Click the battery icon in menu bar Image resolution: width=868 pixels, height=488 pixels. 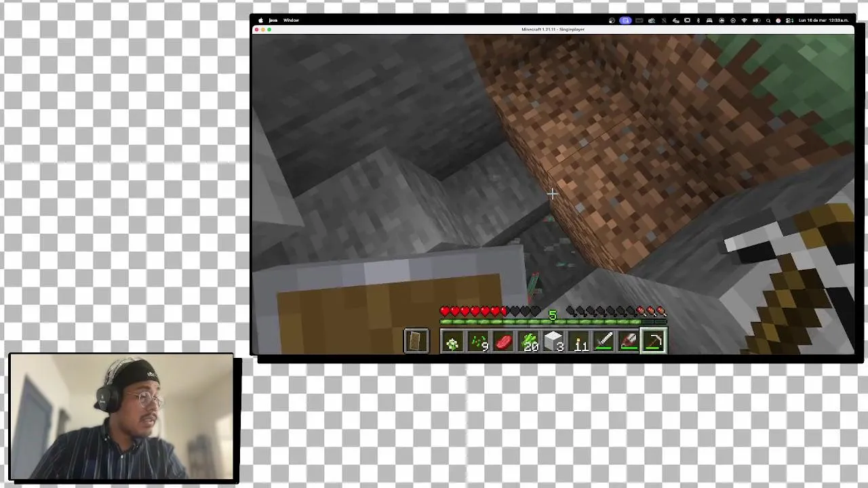point(756,20)
